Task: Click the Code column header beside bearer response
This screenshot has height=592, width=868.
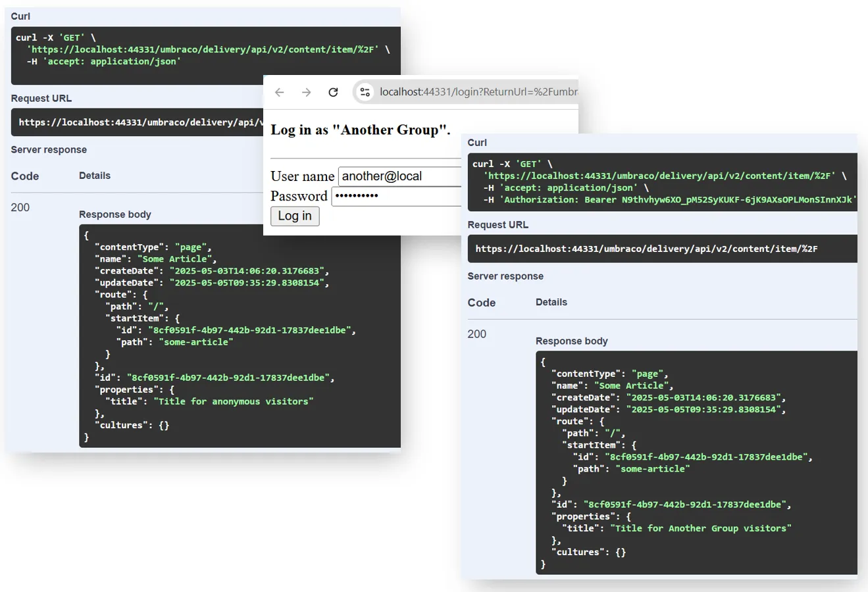Action: 481,303
